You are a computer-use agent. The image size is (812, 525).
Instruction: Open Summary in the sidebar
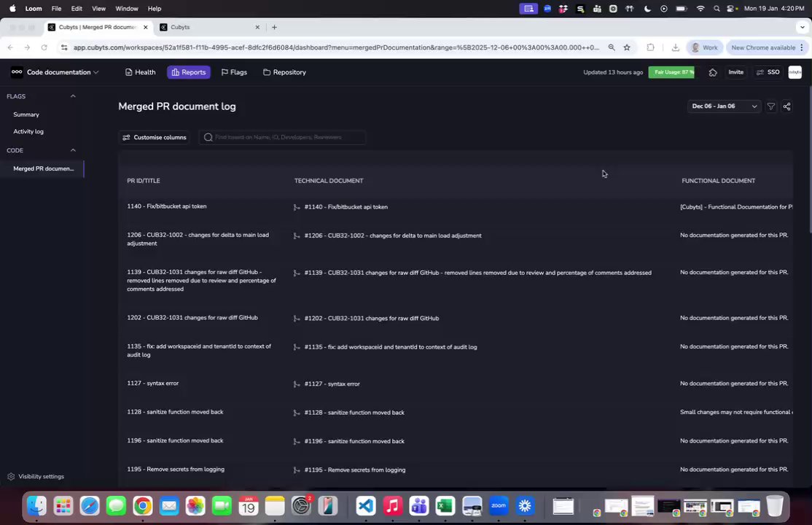[26, 114]
